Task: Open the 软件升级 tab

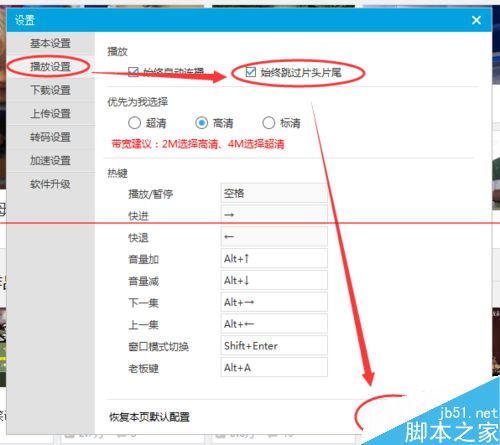Action: pyautogui.click(x=50, y=184)
